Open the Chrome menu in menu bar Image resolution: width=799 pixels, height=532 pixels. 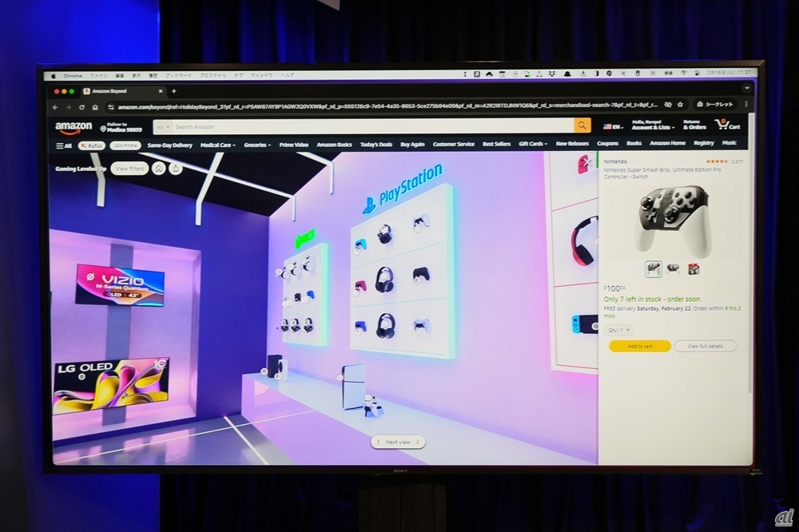click(73, 76)
